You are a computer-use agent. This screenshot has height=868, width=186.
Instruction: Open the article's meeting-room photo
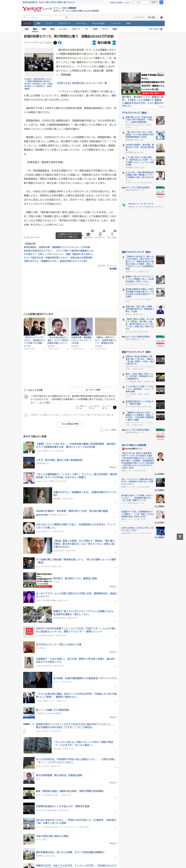click(39, 62)
